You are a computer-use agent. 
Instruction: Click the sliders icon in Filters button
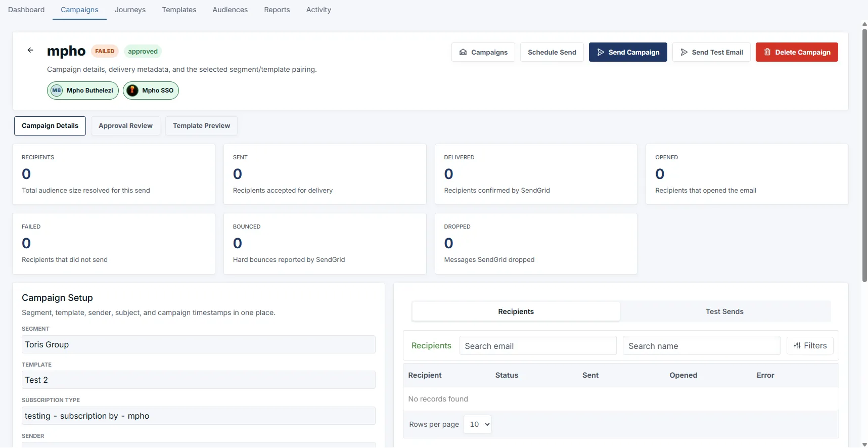[797, 345]
